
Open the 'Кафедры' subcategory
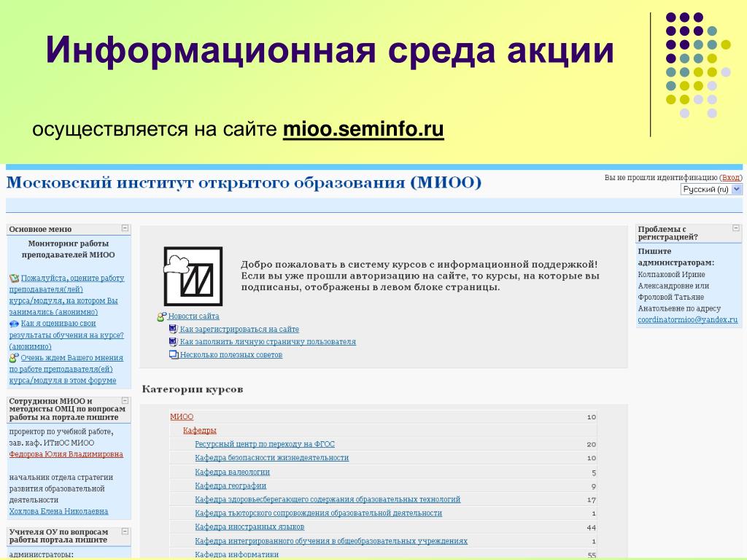coord(200,430)
